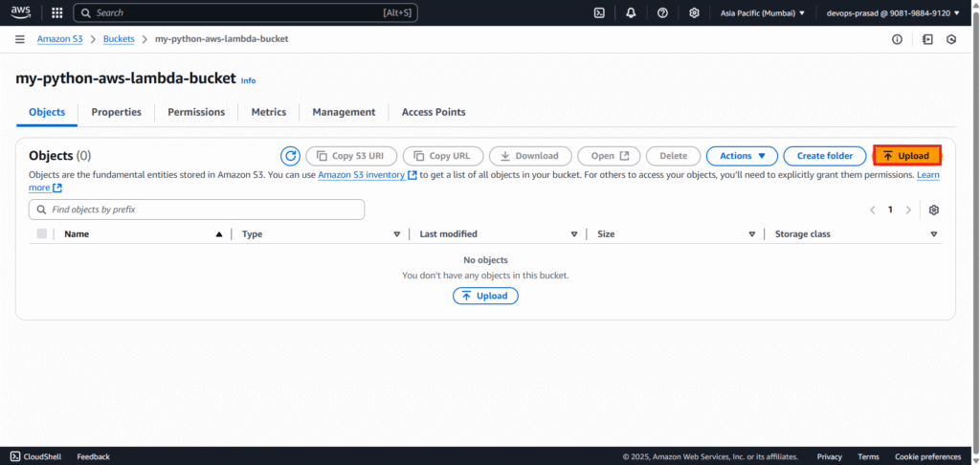This screenshot has width=980, height=465.
Task: Open the Permissions tab
Action: pos(196,113)
